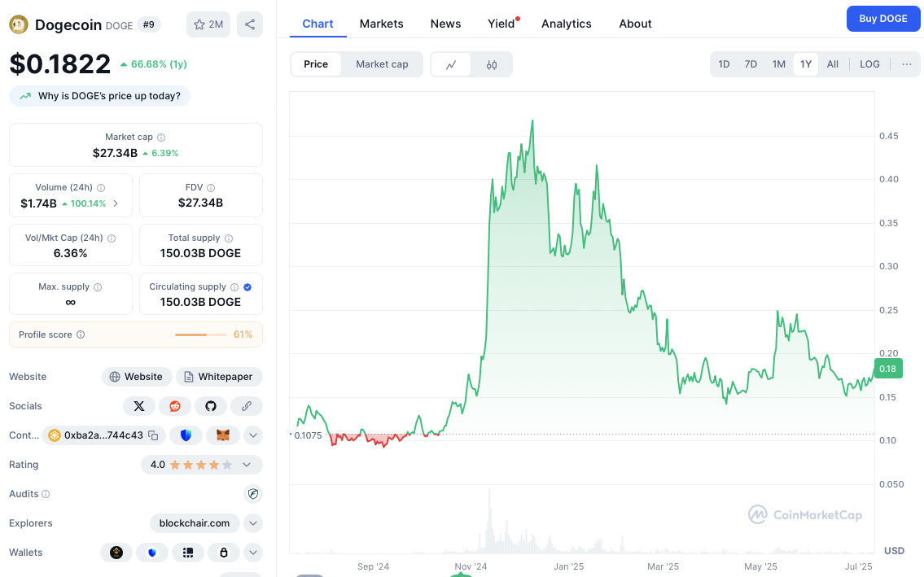Switch chart to Market cap view
Image resolution: width=924 pixels, height=577 pixels.
(x=382, y=64)
